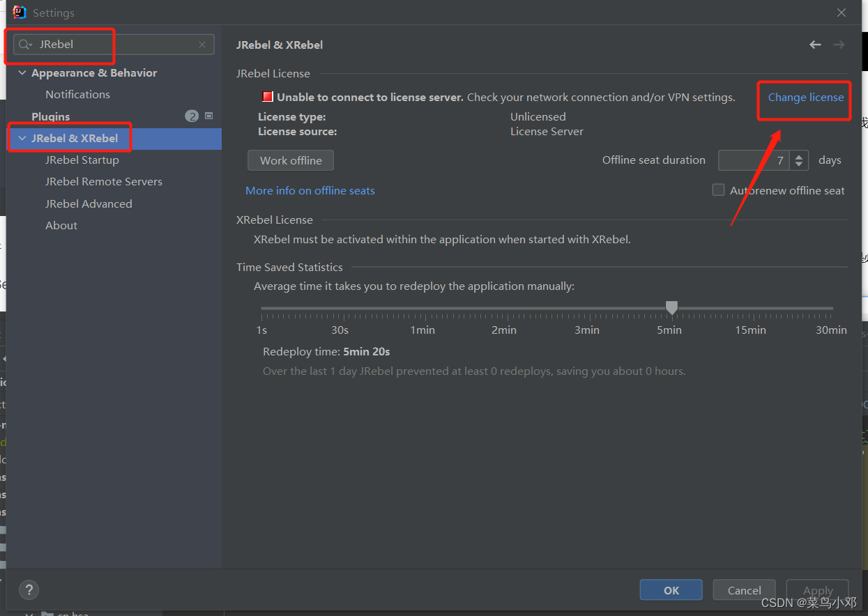Select Plugins in the settings tree

[50, 116]
